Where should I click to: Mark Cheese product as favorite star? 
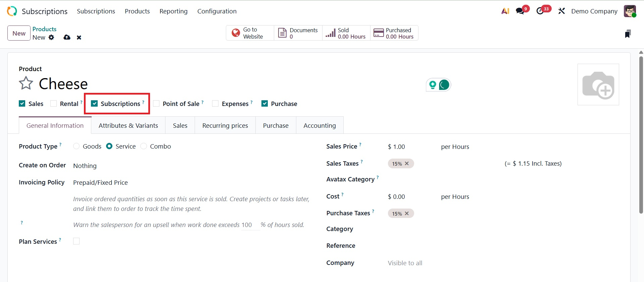[26, 83]
